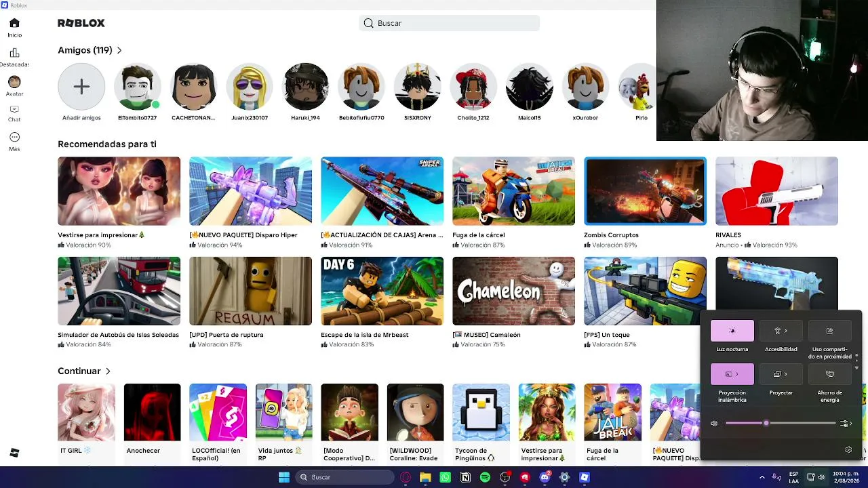The width and height of the screenshot is (868, 488).
Task: Show hidden tray icons chevron
Action: 762,477
